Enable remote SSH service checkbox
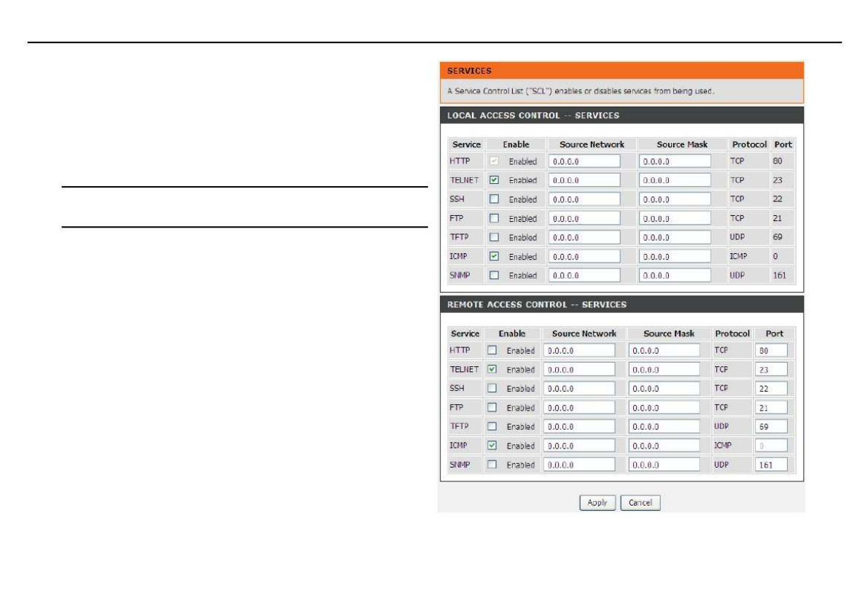Image resolution: width=868 pixels, height=615 pixels. [x=492, y=388]
